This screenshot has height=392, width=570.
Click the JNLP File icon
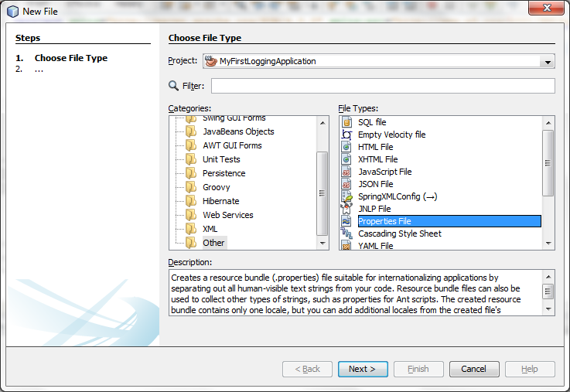coord(346,209)
